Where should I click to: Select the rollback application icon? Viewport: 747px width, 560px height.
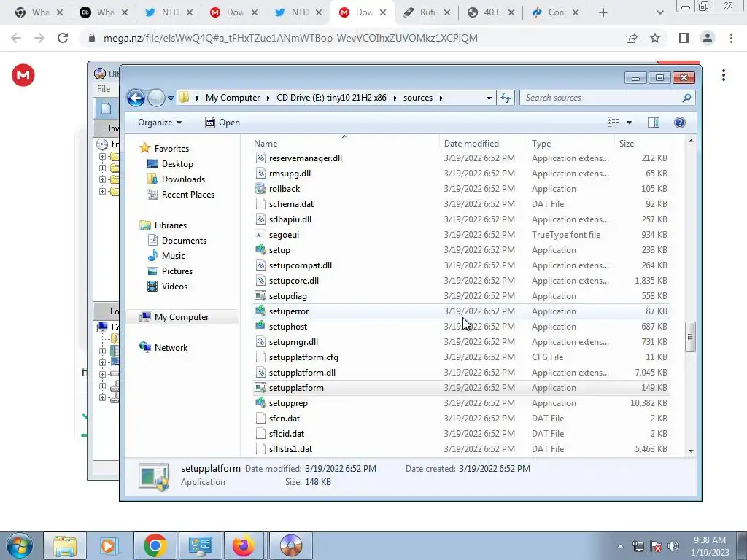click(x=260, y=189)
